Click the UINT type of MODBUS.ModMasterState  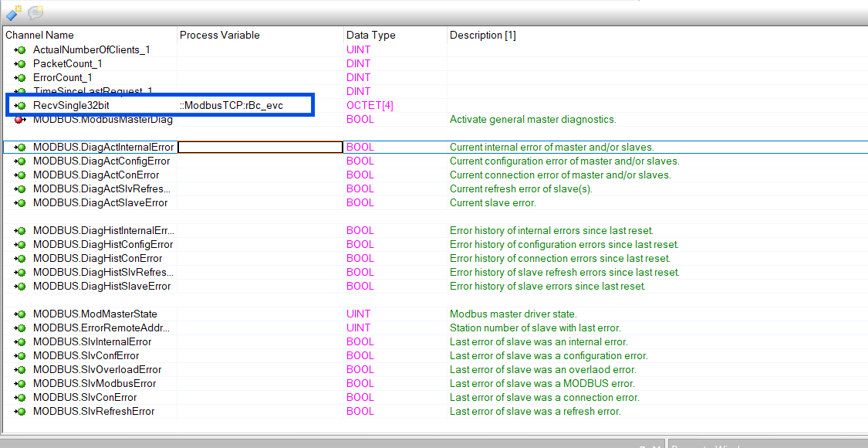359,314
